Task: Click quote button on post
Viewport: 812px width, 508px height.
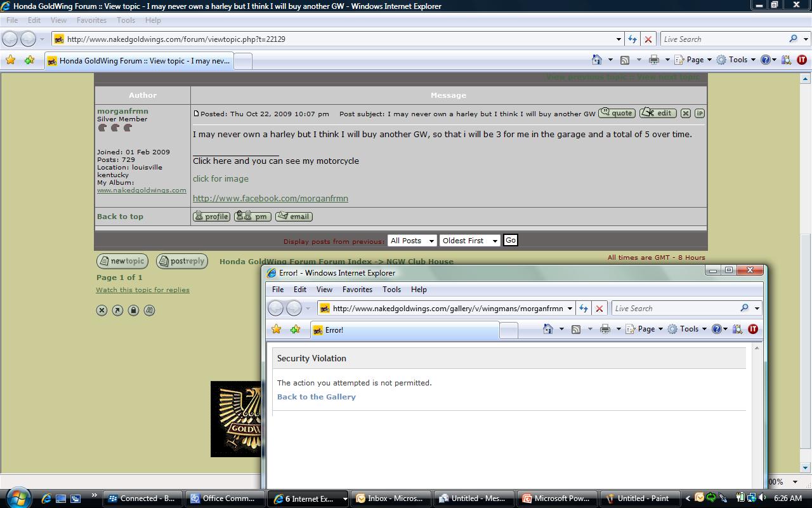Action: coord(617,113)
